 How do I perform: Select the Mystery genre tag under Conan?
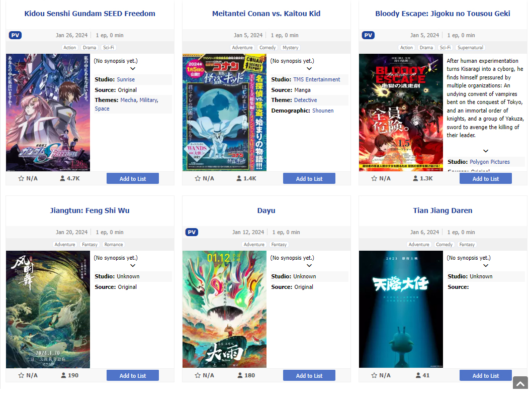(291, 48)
